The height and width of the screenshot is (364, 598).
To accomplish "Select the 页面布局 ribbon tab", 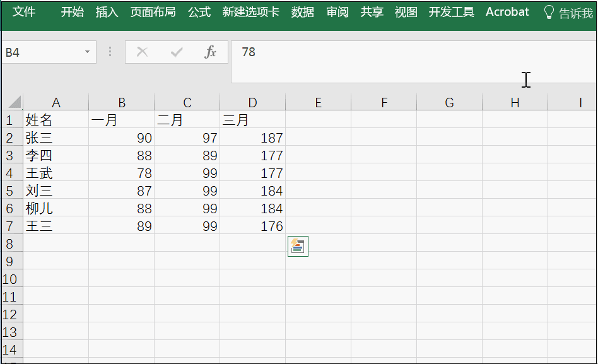I will point(153,12).
